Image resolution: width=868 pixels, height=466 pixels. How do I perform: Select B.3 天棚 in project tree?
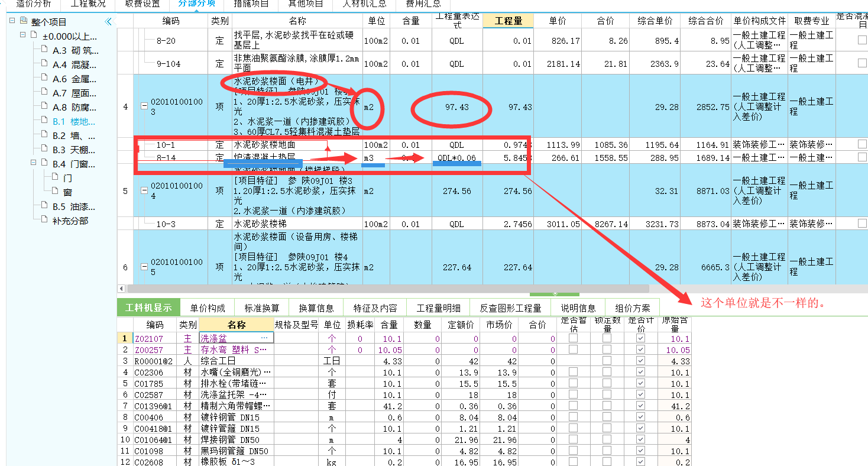[74, 150]
